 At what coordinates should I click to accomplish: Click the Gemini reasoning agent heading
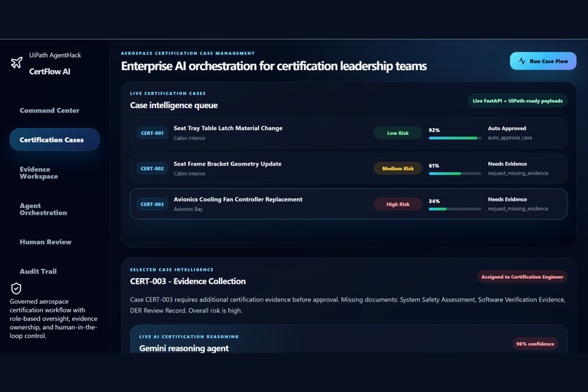[184, 348]
